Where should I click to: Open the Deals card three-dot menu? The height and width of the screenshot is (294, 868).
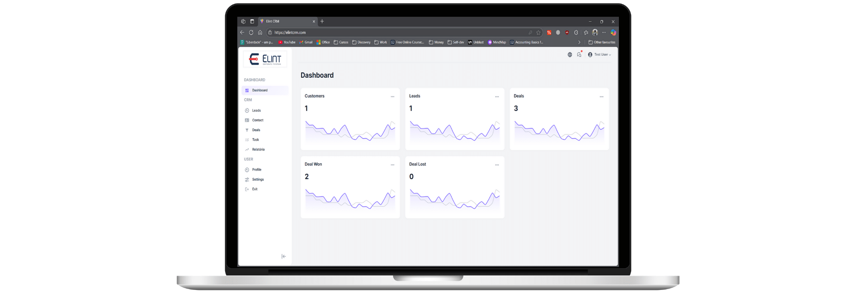coord(601,96)
